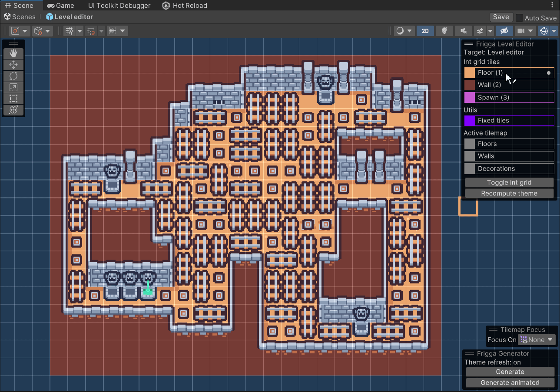
Task: Click the brown Wall color swatch
Action: [470, 85]
